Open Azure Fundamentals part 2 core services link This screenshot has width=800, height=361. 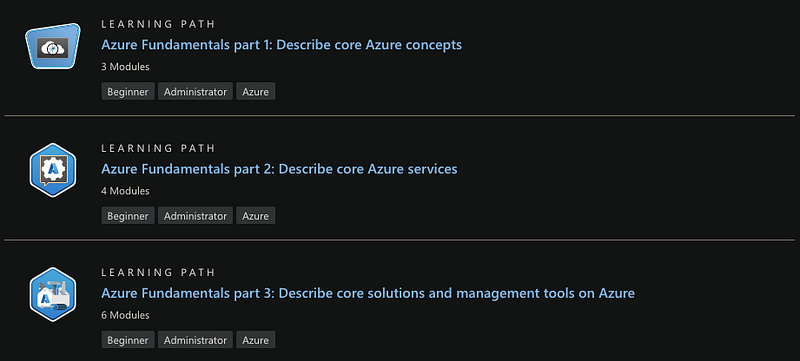pos(279,169)
